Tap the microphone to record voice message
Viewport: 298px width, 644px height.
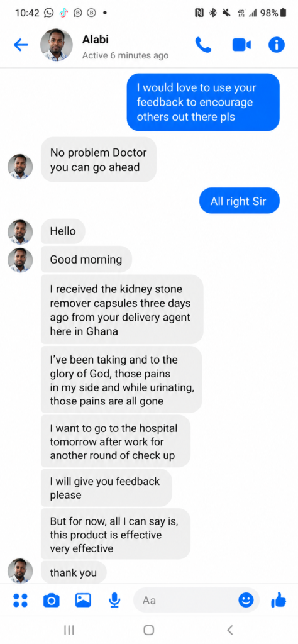tap(114, 601)
